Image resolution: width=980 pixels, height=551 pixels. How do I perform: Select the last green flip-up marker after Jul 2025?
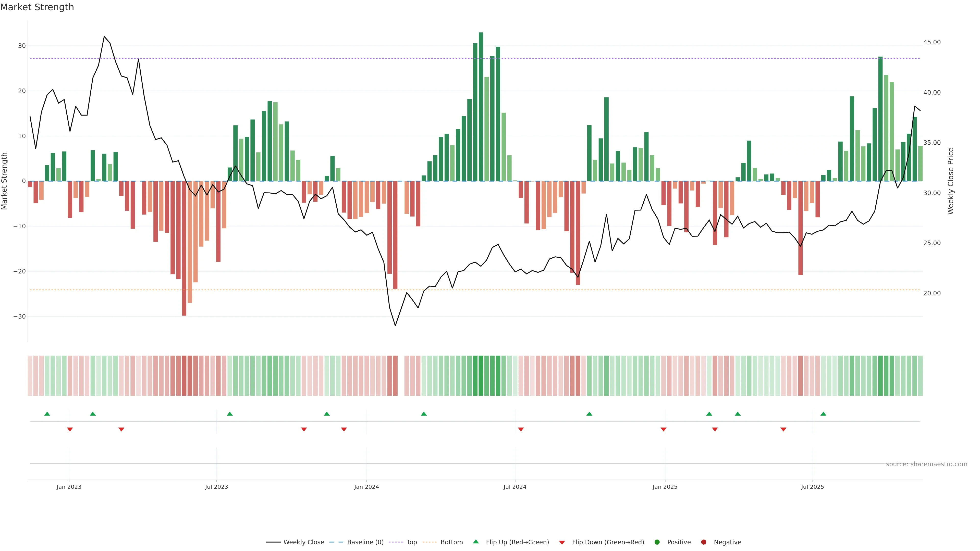823,414
